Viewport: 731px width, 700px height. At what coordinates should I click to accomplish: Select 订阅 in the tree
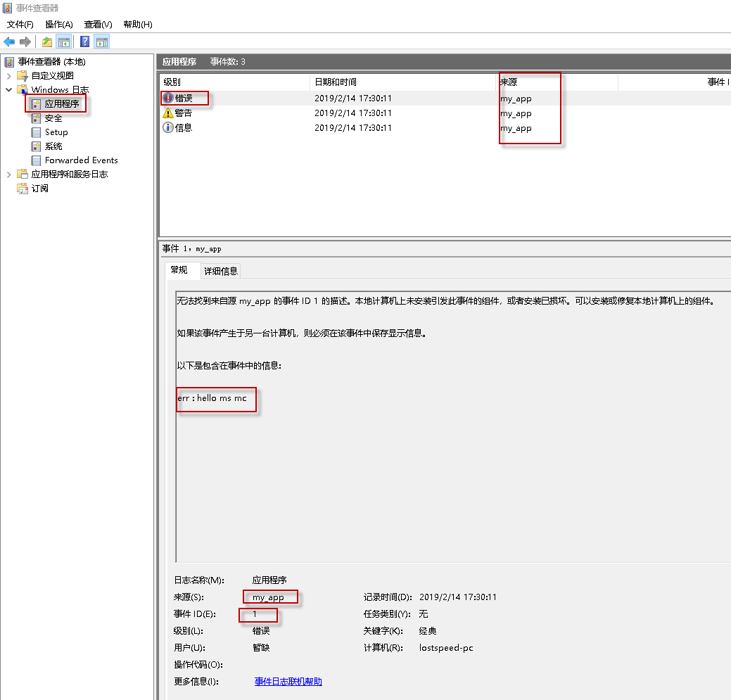tap(40, 189)
